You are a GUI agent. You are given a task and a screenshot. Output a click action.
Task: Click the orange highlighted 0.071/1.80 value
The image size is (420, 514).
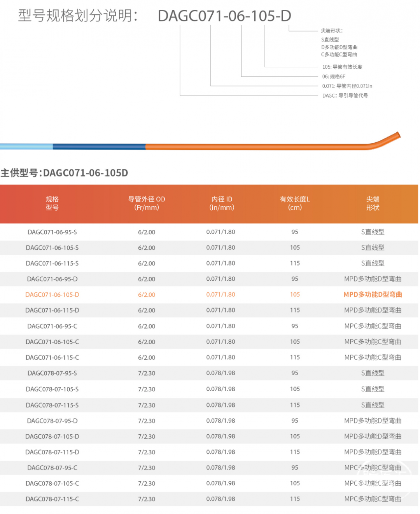click(220, 294)
